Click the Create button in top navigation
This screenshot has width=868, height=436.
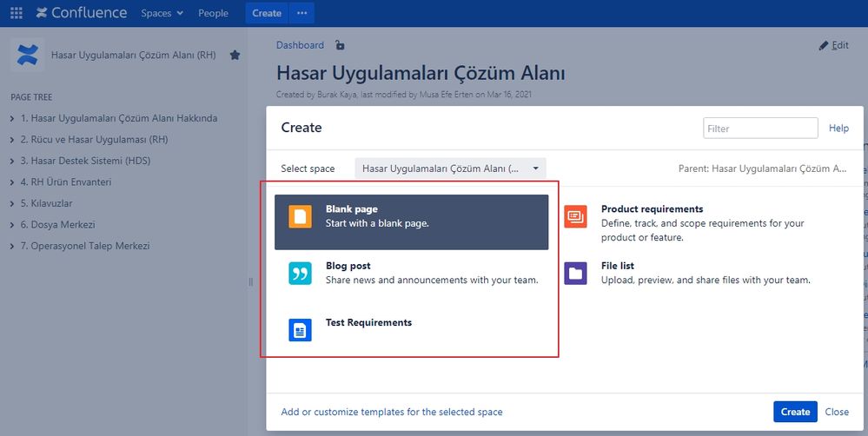click(x=267, y=13)
